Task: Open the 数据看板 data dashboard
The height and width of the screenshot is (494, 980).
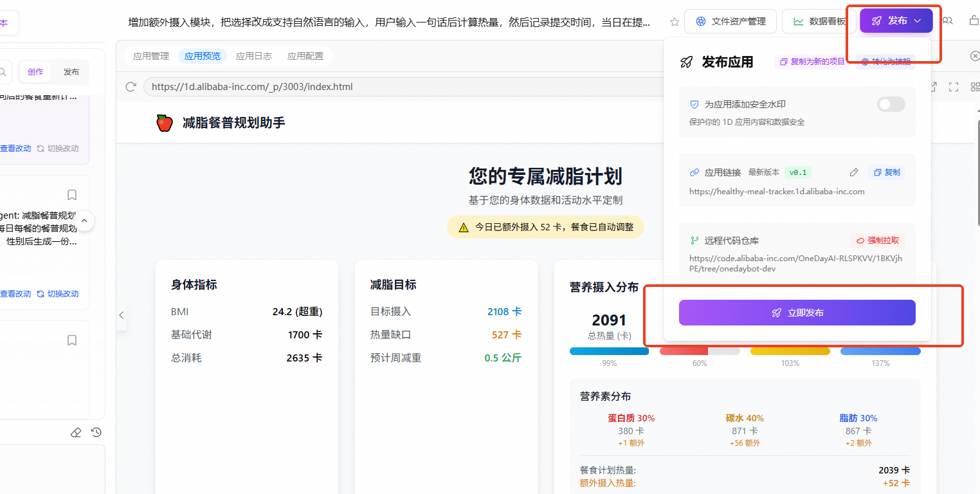Action: tap(818, 21)
